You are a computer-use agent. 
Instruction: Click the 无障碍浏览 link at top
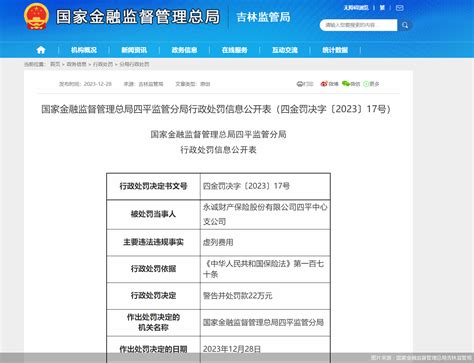point(356,7)
